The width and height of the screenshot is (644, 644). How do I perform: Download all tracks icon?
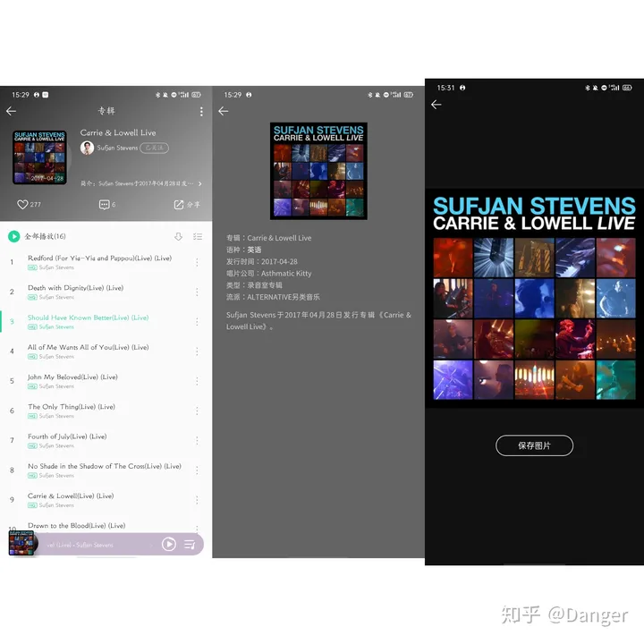coord(178,236)
